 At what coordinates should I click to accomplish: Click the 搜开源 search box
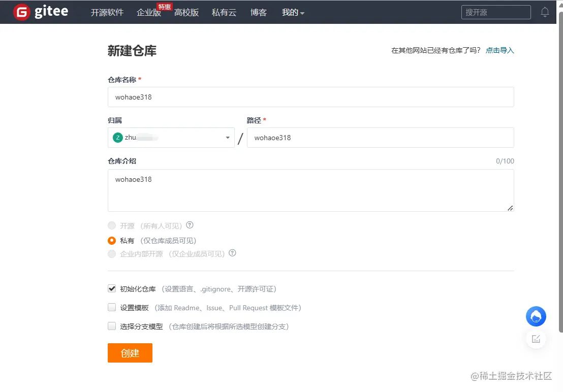(x=496, y=12)
